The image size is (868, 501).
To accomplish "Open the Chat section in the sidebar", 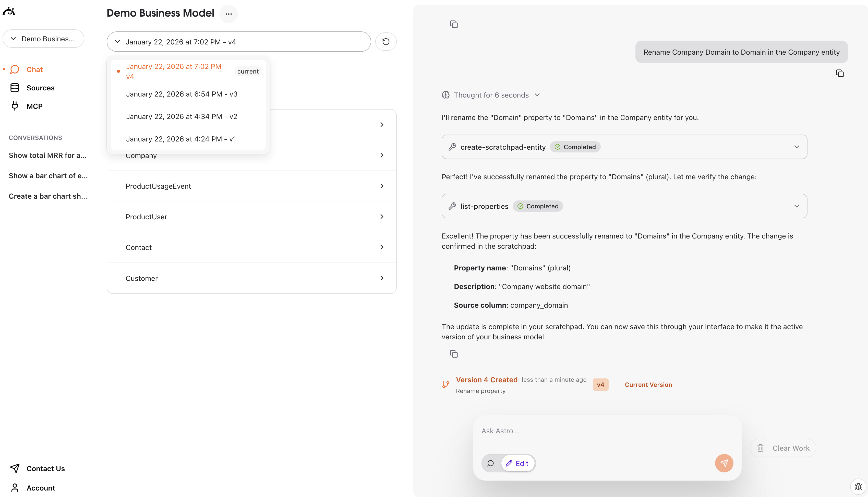I will [34, 69].
